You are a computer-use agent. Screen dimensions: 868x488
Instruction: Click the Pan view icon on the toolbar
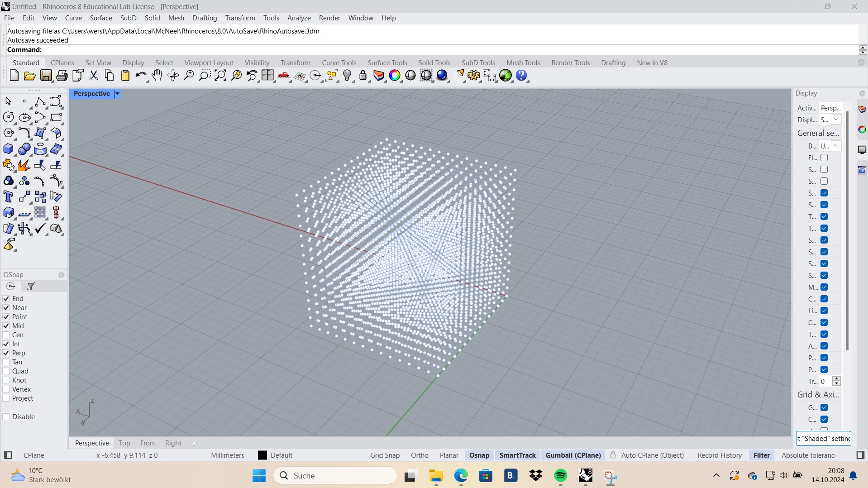pos(157,76)
